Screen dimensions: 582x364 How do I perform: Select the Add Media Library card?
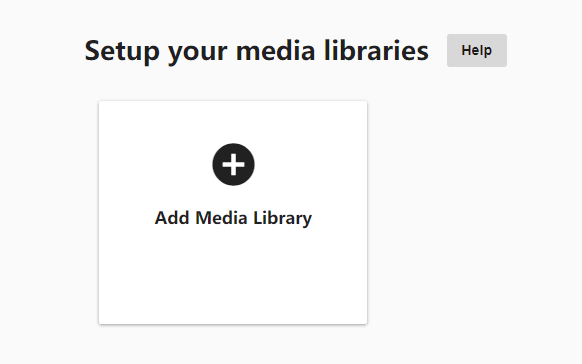[x=233, y=212]
